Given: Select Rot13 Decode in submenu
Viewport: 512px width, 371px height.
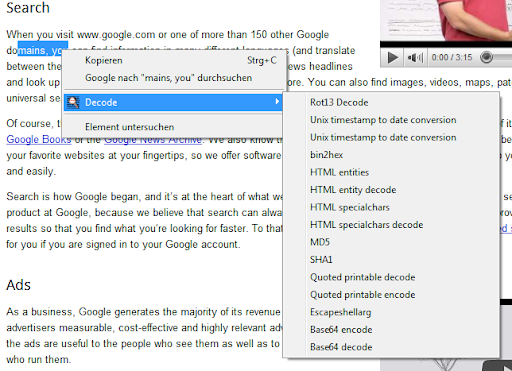Looking at the screenshot, I should tap(391, 102).
